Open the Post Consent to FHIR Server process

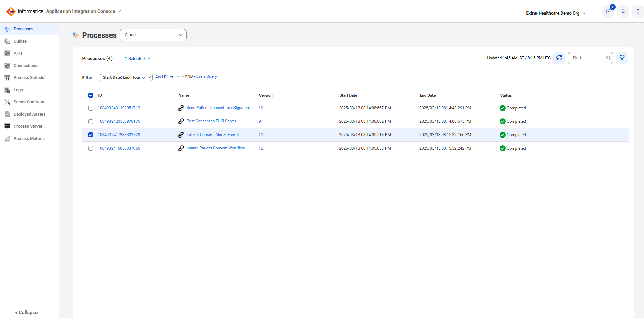[x=211, y=121]
